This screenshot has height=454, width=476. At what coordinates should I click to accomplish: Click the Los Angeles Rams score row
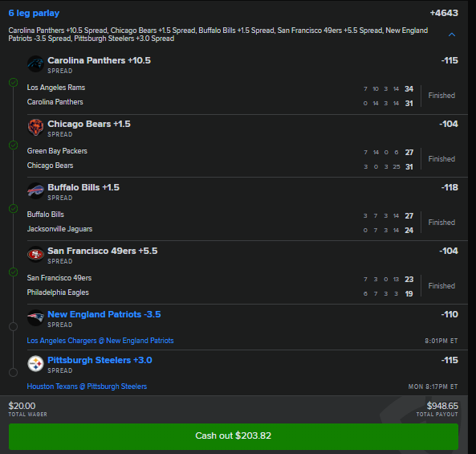(220, 88)
